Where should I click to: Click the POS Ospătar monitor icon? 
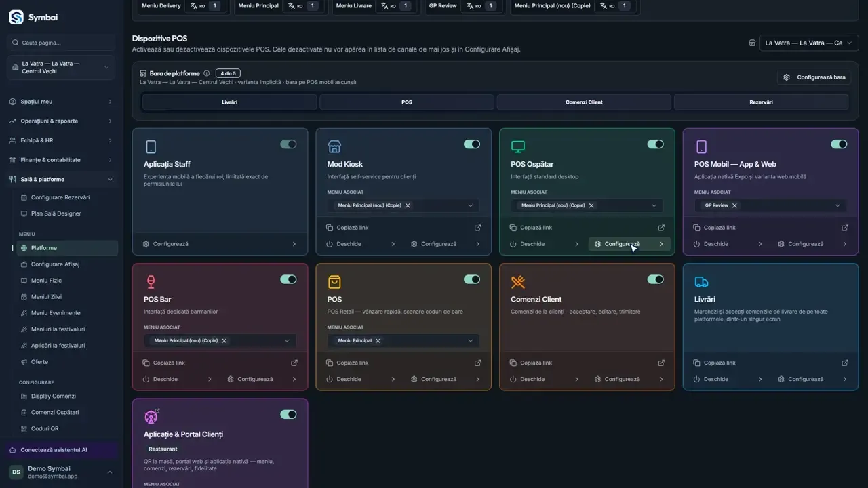[518, 146]
